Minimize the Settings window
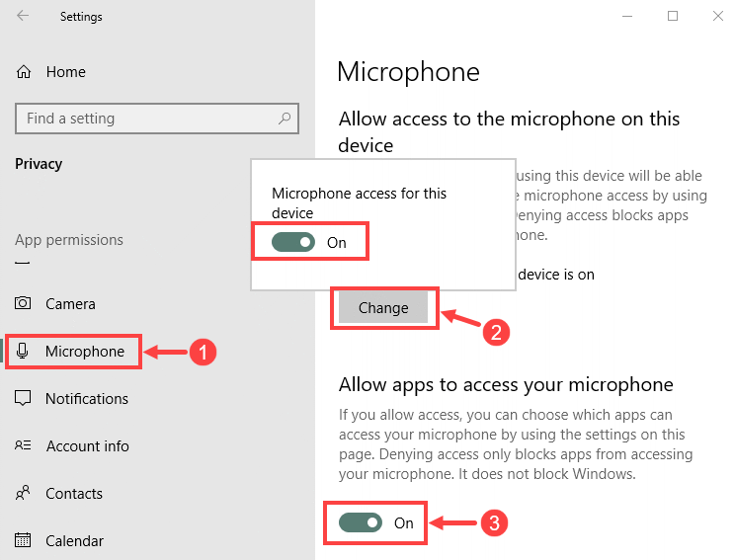 (627, 16)
